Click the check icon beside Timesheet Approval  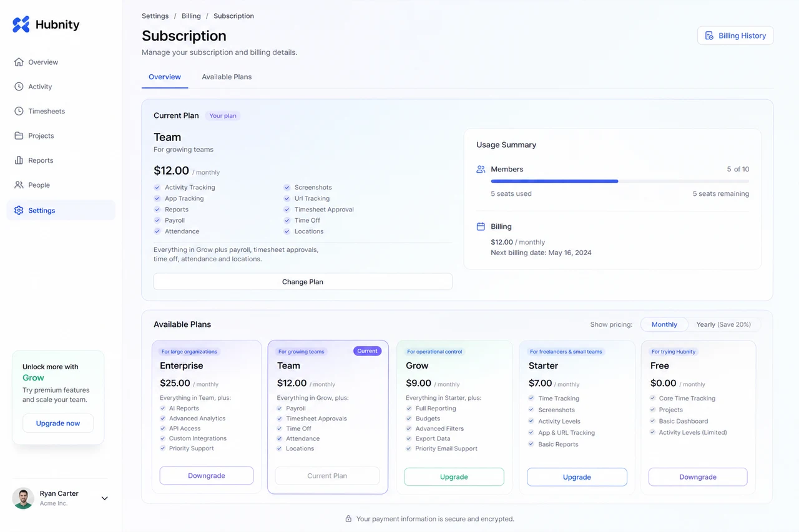[287, 210]
